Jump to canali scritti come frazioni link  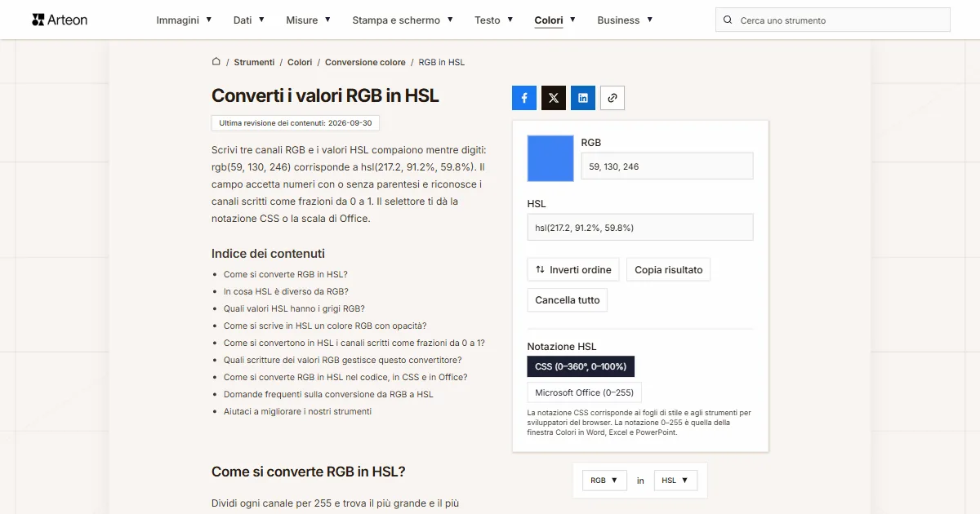click(x=354, y=343)
